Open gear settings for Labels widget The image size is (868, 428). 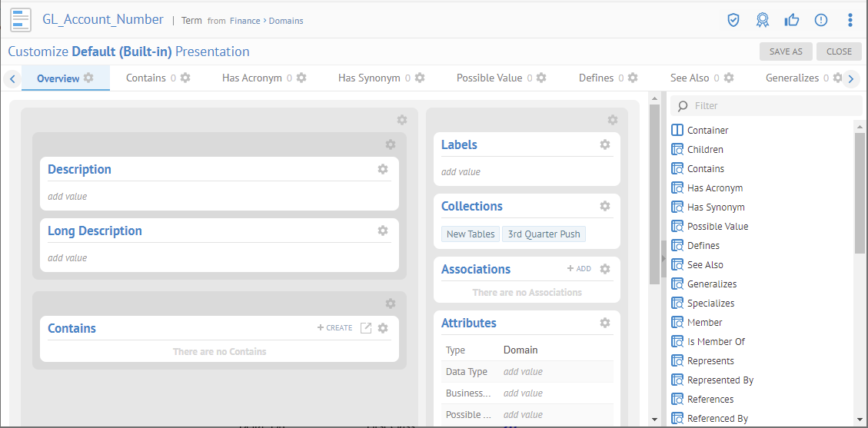(605, 144)
